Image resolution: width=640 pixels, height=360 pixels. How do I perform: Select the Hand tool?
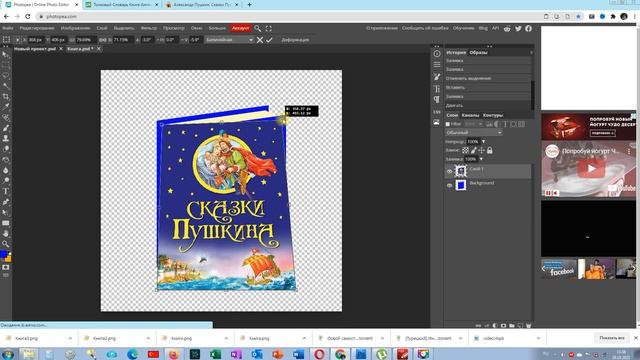click(5, 233)
